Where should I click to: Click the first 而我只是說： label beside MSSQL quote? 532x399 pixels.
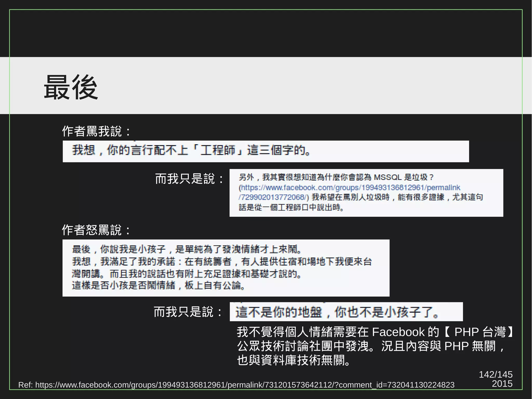click(190, 179)
